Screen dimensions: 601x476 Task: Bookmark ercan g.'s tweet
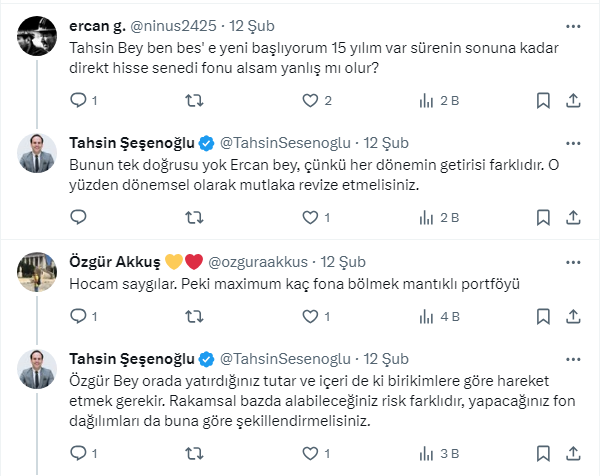pos(543,100)
